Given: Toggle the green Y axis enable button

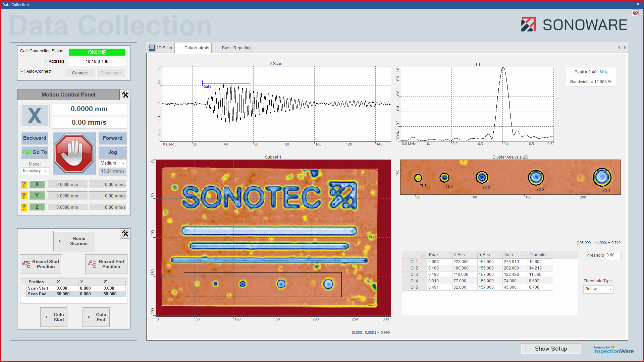Looking at the screenshot, I should coord(37,195).
